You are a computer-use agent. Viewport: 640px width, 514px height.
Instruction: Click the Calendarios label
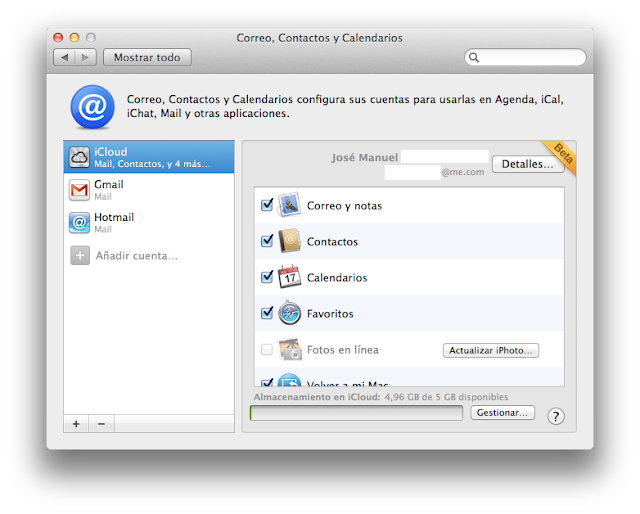[x=337, y=278]
